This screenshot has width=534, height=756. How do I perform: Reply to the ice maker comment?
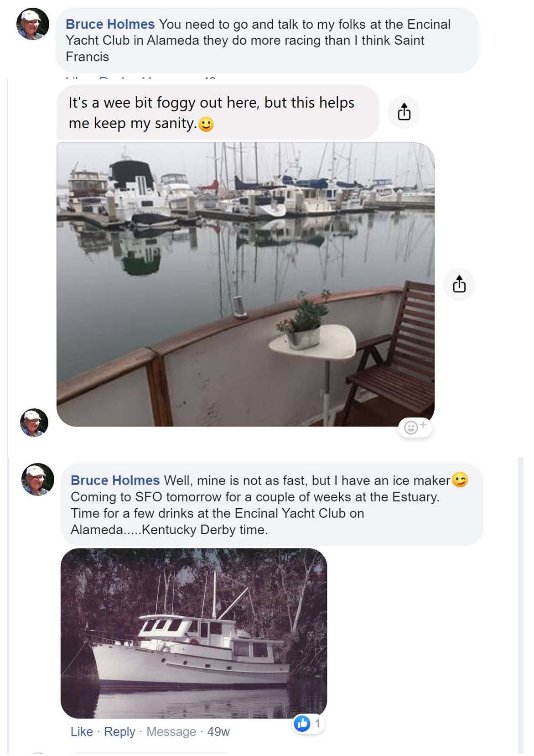119,732
